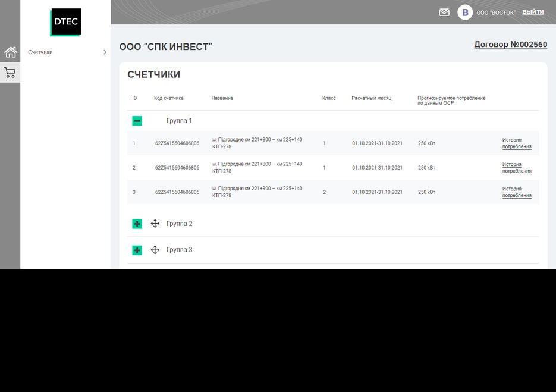Collapse Группа 1 with minus button

[137, 121]
